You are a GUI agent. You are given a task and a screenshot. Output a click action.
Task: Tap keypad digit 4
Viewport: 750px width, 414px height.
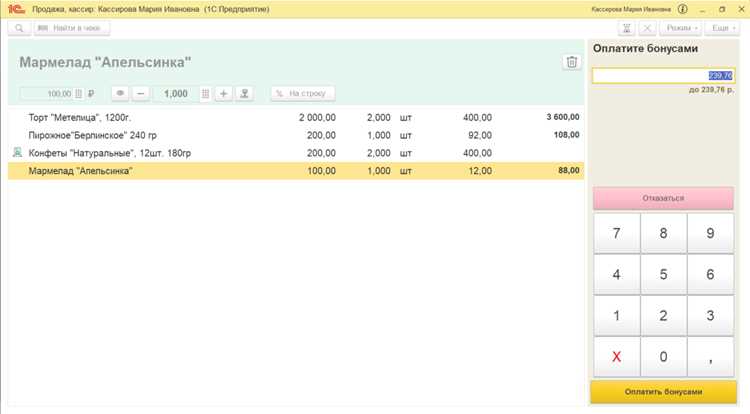point(617,274)
